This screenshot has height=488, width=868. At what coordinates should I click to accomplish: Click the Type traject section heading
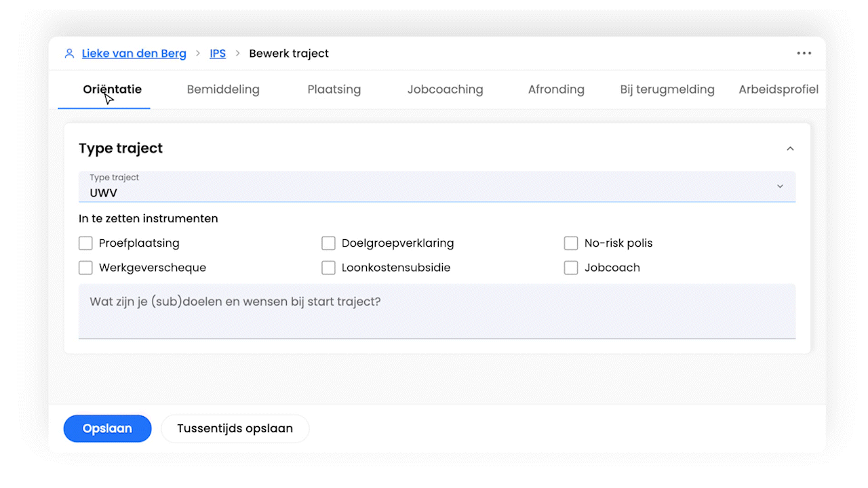coord(121,148)
